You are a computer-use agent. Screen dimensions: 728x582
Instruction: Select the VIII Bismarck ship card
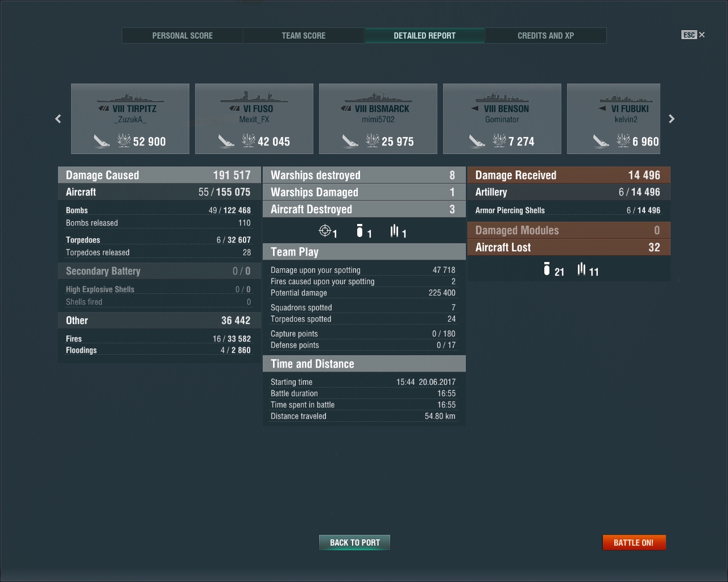(378, 119)
